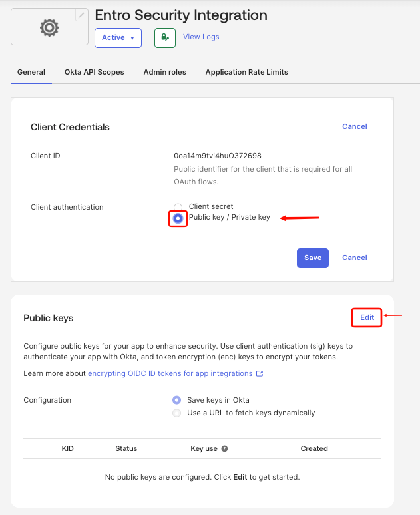The height and width of the screenshot is (515, 420).
Task: Open the Active status dropdown
Action: [x=118, y=38]
